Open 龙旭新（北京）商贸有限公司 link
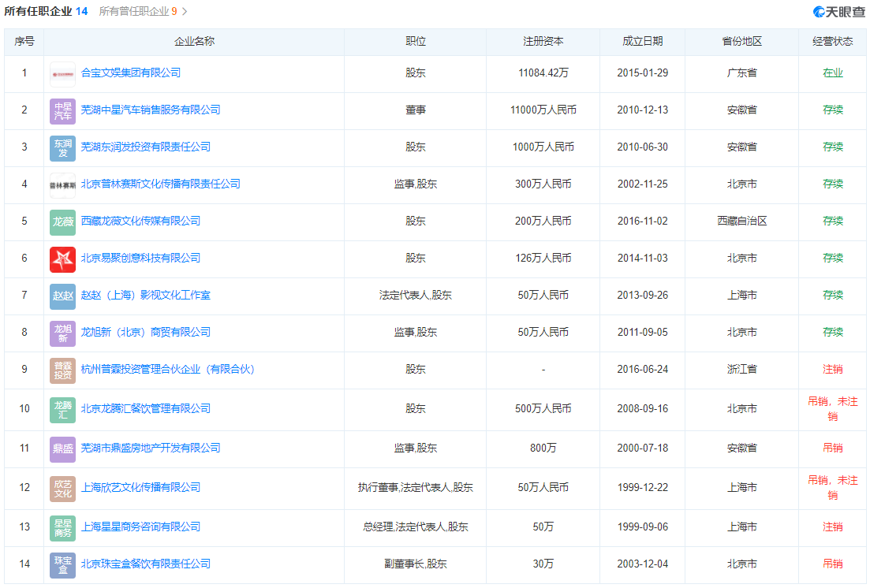Image resolution: width=870 pixels, height=588 pixels. (x=145, y=332)
